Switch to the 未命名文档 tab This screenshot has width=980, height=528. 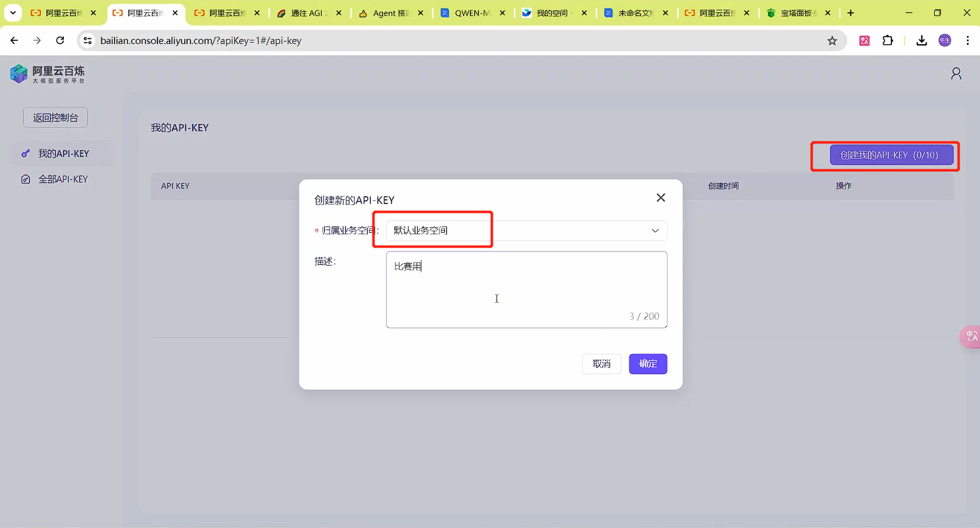pos(635,13)
